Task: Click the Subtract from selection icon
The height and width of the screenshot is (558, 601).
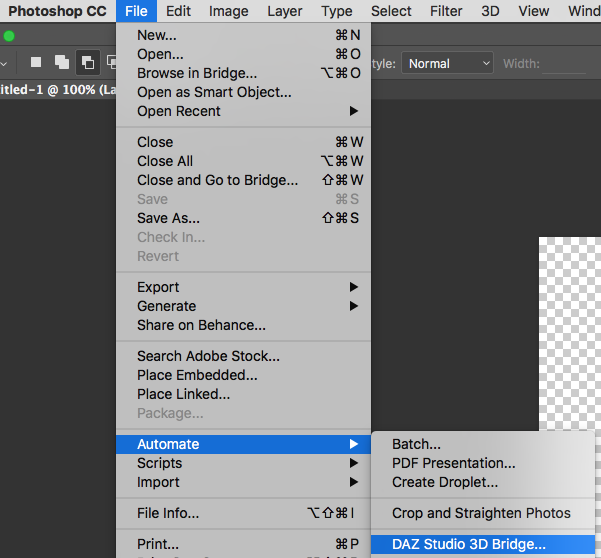Action: pos(88,62)
